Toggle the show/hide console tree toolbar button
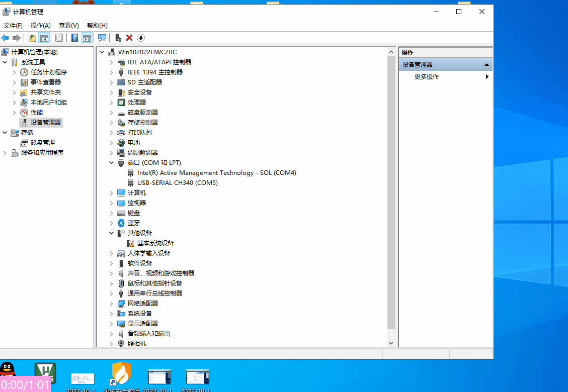This screenshot has width=568, height=392. click(44, 38)
